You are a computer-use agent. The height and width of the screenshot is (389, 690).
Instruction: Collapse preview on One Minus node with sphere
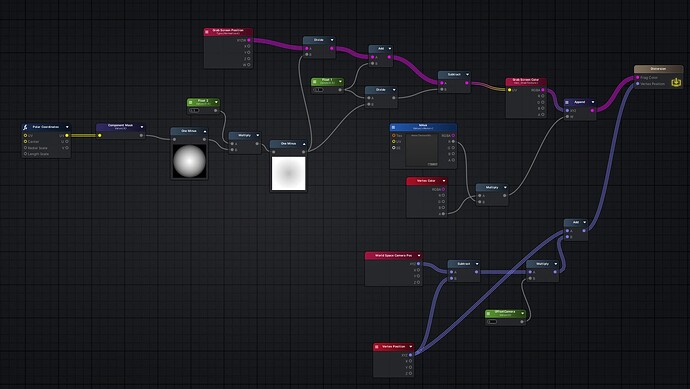point(205,131)
